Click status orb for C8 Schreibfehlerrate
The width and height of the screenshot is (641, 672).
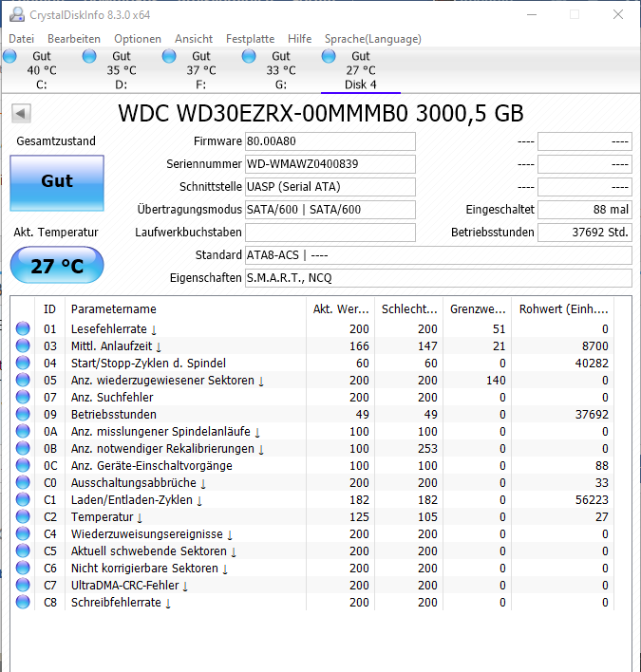[x=23, y=602]
